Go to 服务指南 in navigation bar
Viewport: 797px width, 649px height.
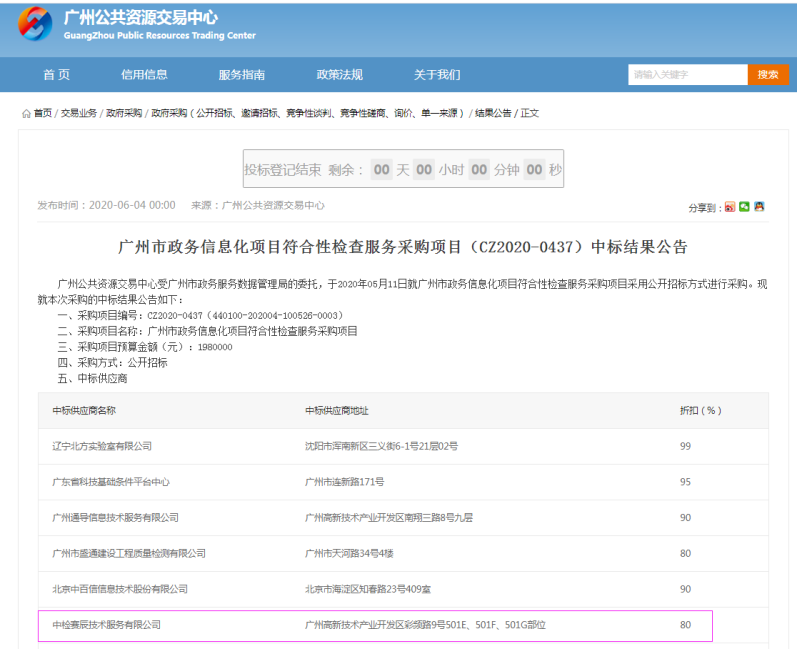tap(241, 75)
